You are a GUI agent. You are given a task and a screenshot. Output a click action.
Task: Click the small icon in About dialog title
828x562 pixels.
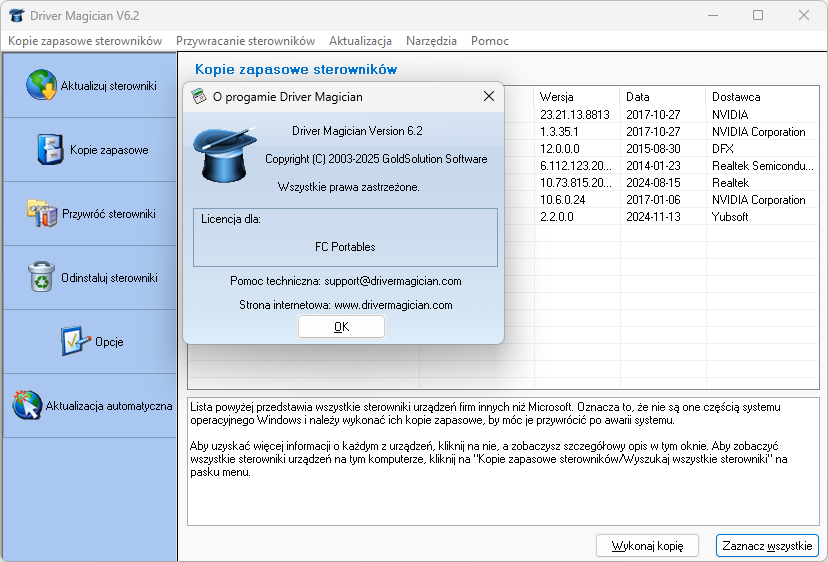(x=199, y=96)
